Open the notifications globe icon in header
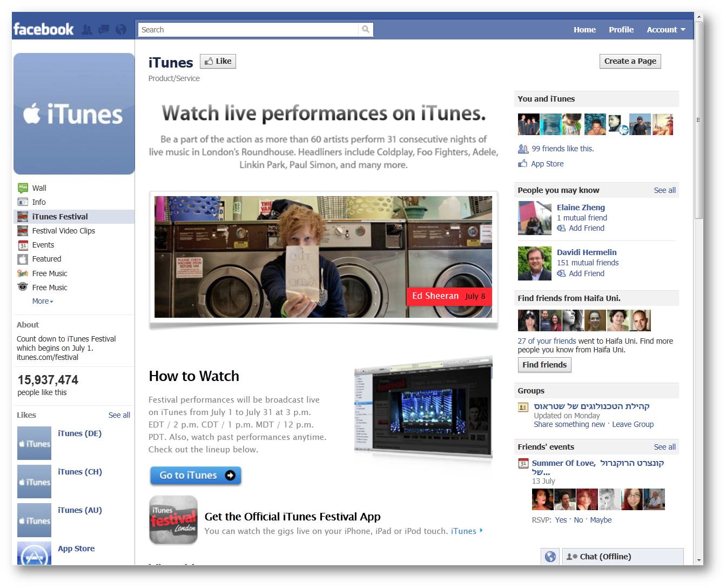This screenshot has width=726, height=588. click(x=121, y=30)
